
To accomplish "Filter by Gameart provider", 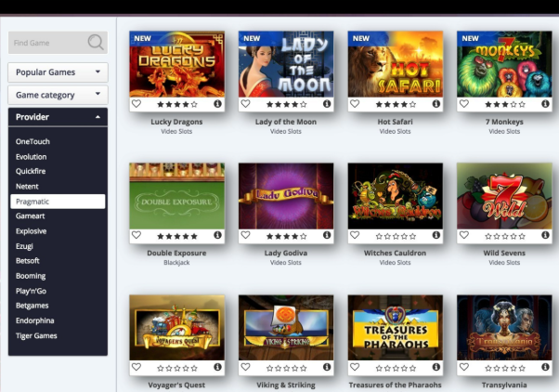I will [x=31, y=216].
